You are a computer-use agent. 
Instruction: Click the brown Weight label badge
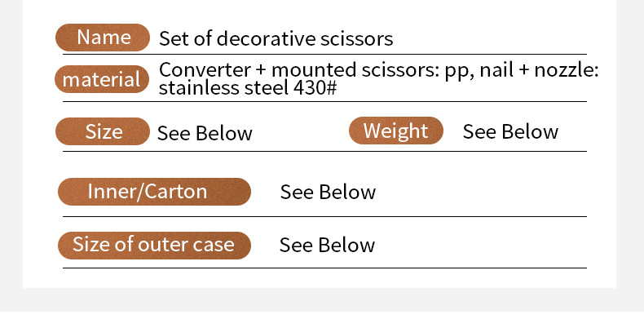(x=395, y=131)
